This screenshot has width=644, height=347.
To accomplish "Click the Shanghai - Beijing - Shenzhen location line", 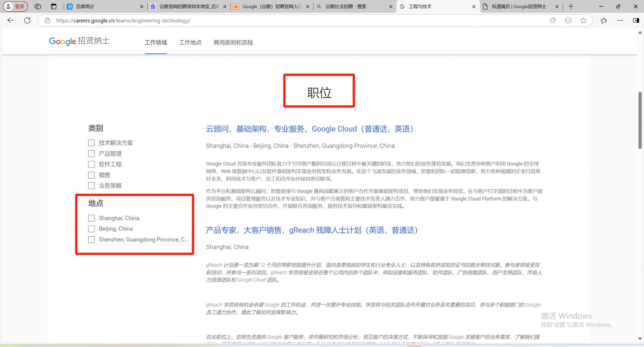I will (x=300, y=146).
